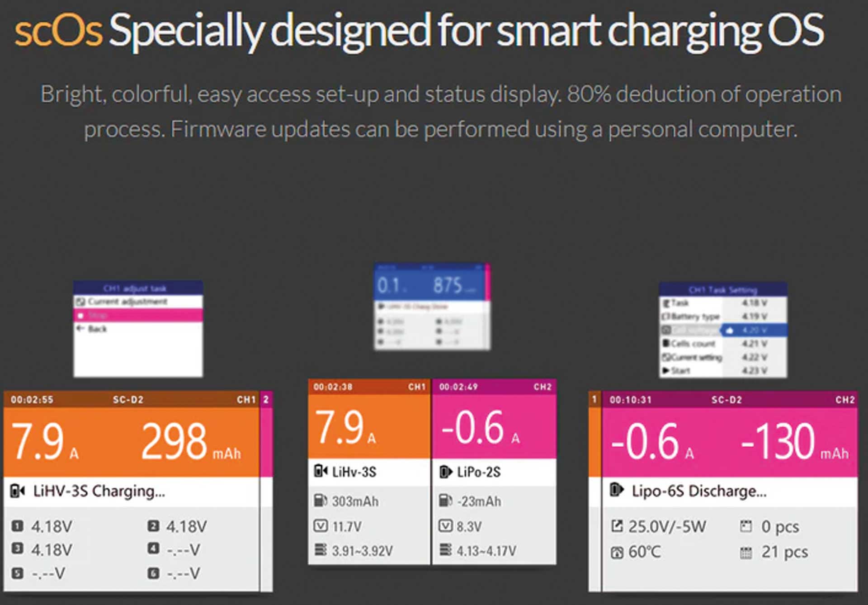Click the temperature icon beside 60°C
Screen dimensions: 868x605
(x=617, y=553)
